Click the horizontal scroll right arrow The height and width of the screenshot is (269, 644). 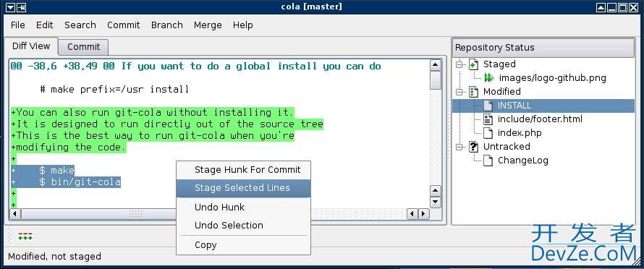423,214
